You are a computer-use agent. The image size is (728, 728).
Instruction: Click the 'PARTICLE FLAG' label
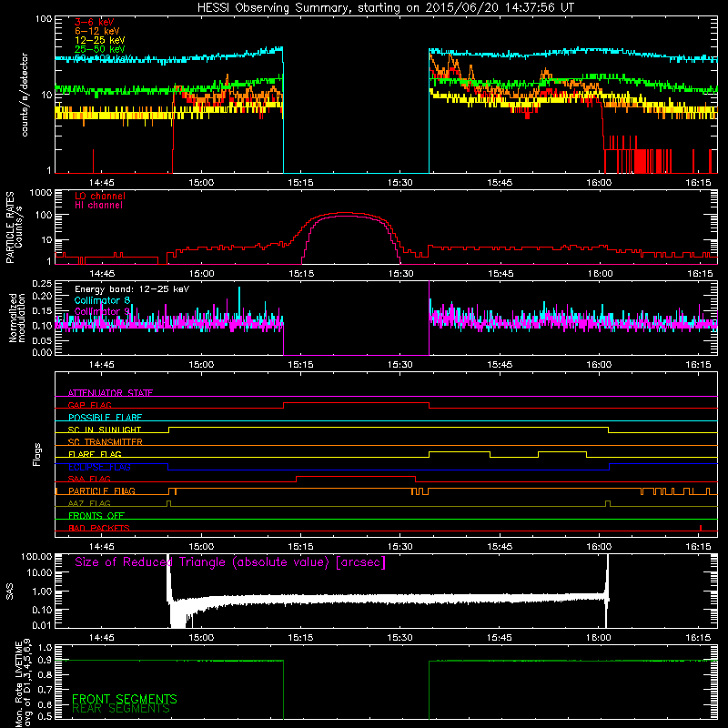pyautogui.click(x=102, y=491)
